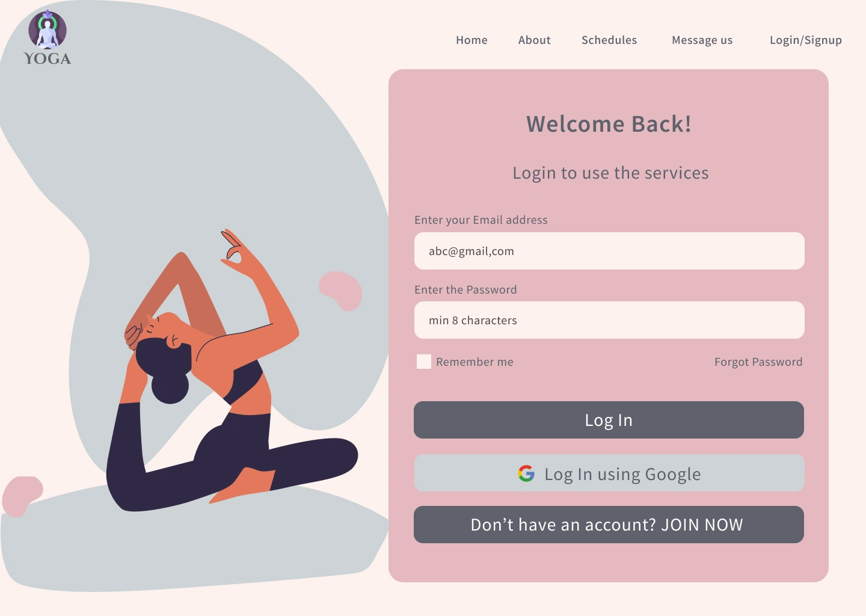Click the Remember me label text
The image size is (866, 616).
[474, 362]
